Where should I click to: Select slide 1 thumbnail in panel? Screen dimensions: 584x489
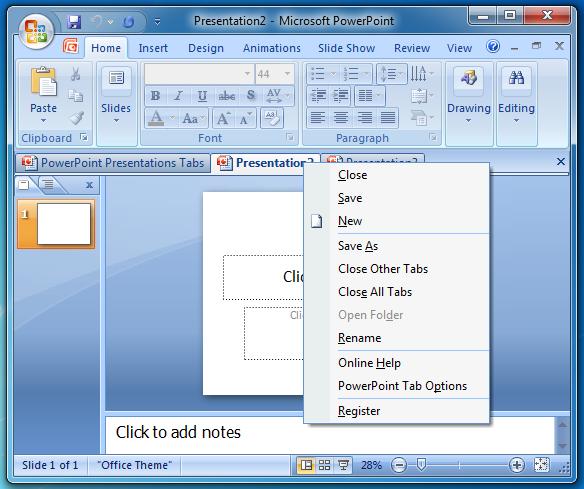(x=56, y=224)
